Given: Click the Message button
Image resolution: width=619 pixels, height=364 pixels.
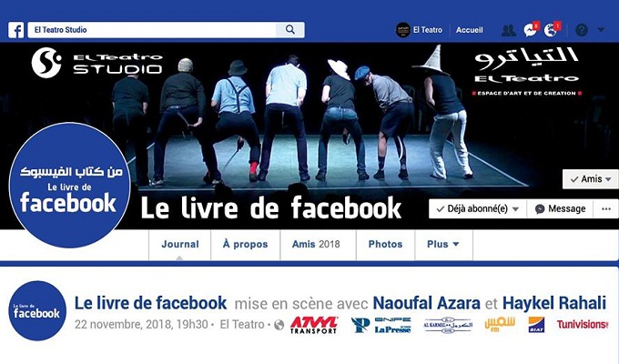Looking at the screenshot, I should (560, 209).
